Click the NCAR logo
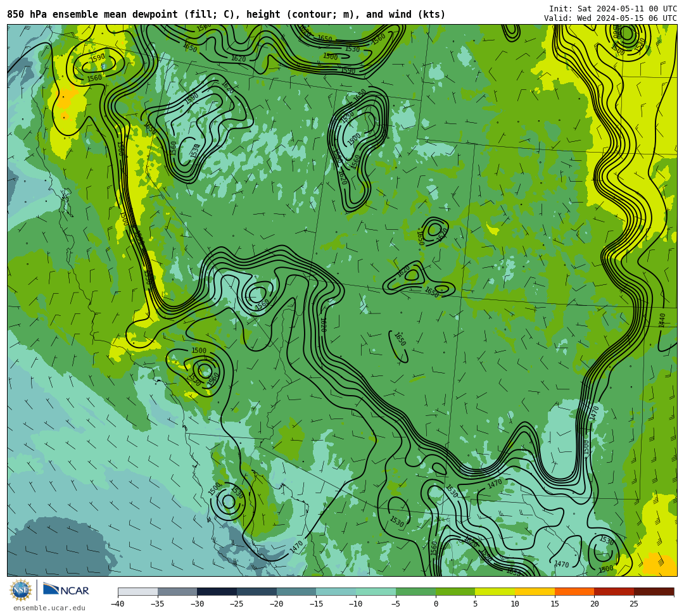This screenshot has height=616, width=684. point(66,590)
